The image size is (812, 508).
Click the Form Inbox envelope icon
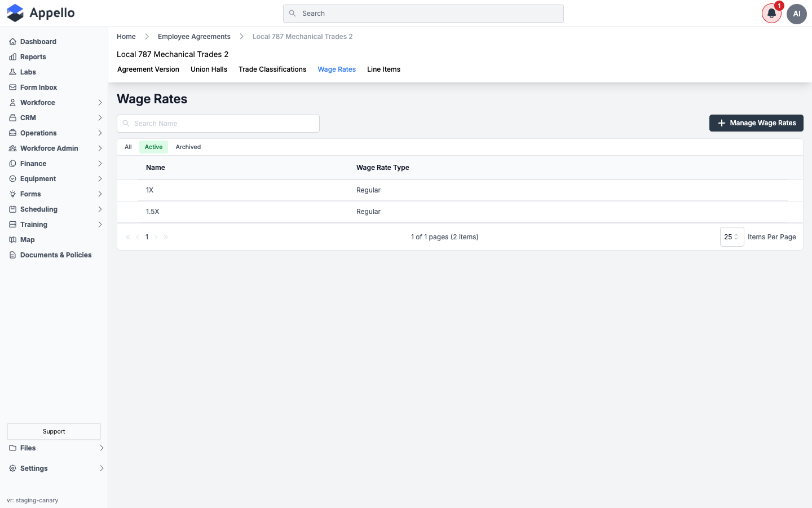tap(12, 87)
